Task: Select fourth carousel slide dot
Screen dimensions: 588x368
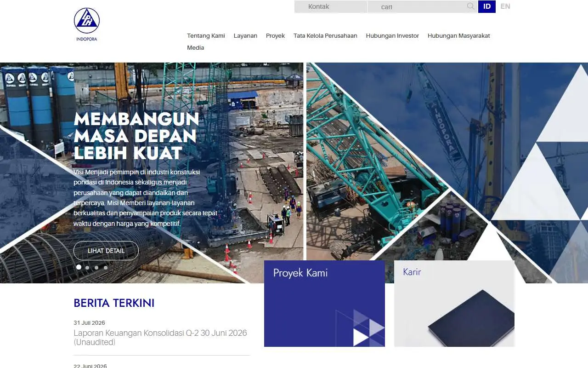Action: point(106,267)
